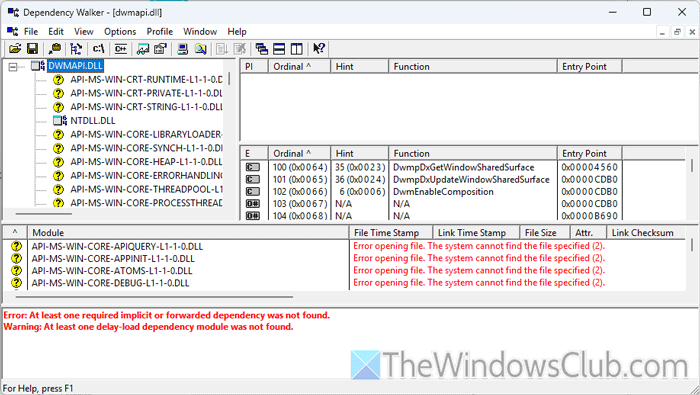Select API-MS-WIN-CORE-THREADPOOL tree item
This screenshot has width=700, height=395.
146,189
